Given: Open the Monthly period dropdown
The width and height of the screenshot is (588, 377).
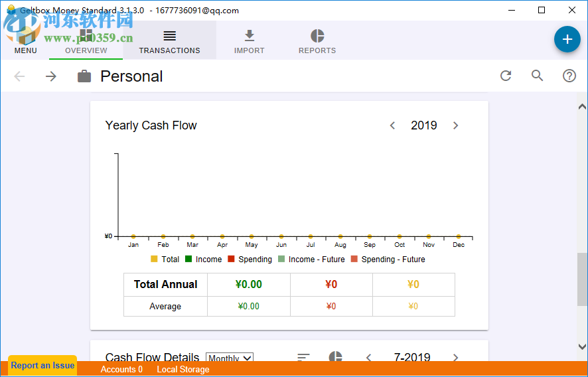Looking at the screenshot, I should pyautogui.click(x=230, y=358).
